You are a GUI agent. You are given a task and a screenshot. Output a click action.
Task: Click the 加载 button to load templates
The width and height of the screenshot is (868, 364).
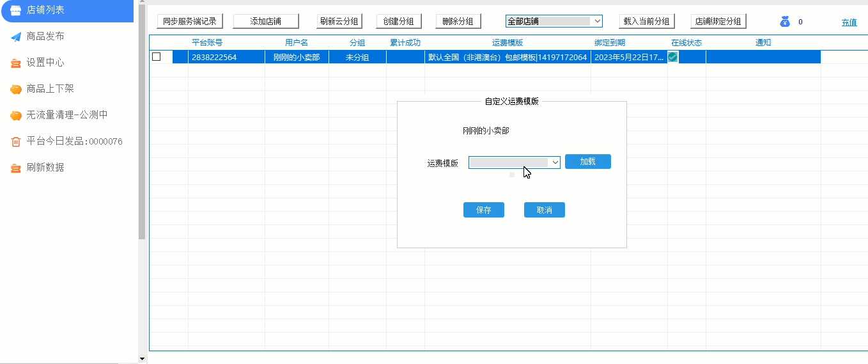[x=587, y=162]
